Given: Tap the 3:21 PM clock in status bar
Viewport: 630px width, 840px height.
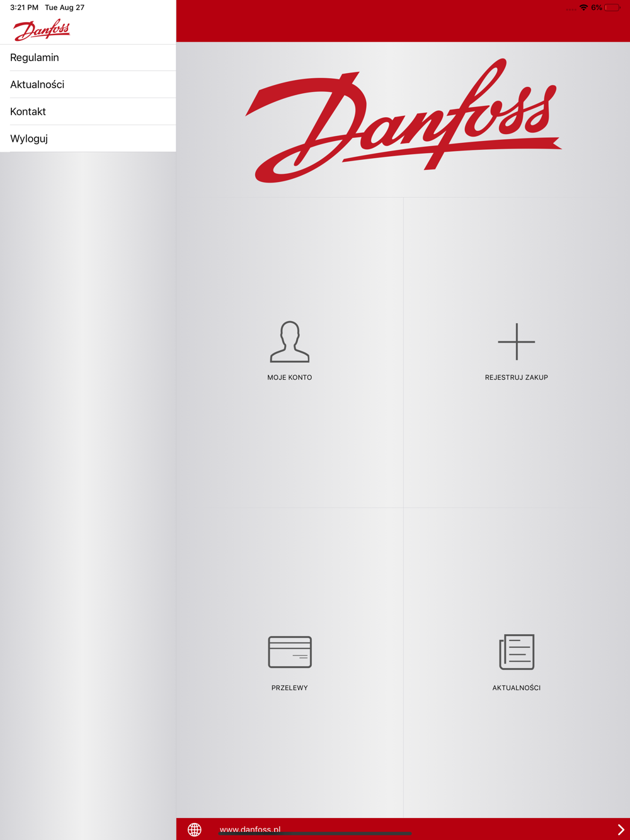Looking at the screenshot, I should pos(24,8).
